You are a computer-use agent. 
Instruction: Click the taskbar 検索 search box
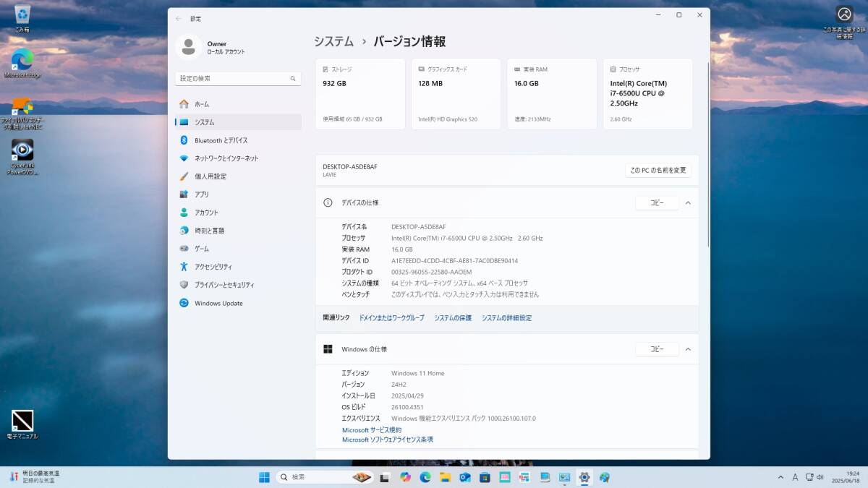coord(325,477)
